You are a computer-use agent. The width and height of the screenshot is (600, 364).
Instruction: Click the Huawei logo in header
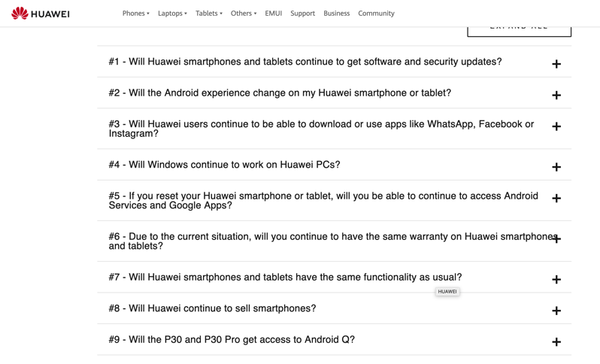(x=40, y=14)
